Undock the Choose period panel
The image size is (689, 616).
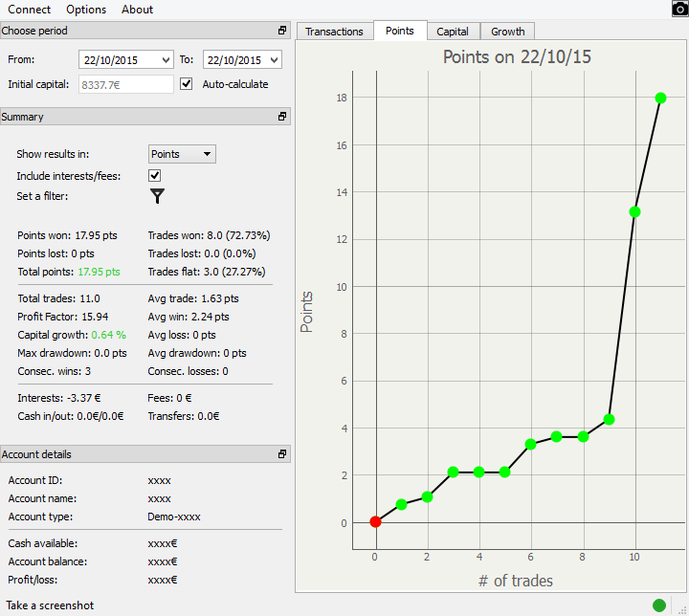[282, 31]
